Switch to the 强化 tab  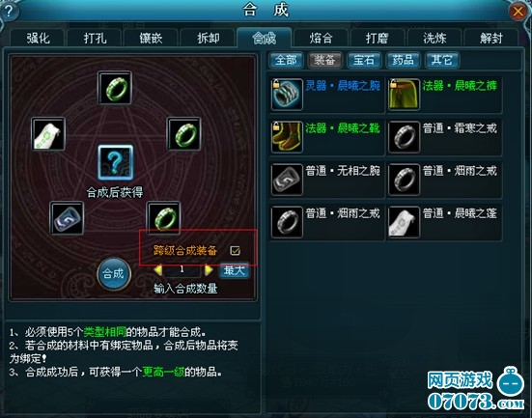coord(38,38)
